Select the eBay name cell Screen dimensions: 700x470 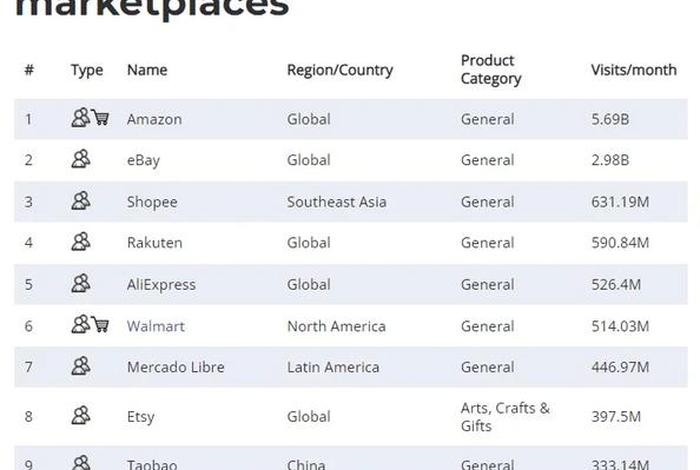point(143,160)
